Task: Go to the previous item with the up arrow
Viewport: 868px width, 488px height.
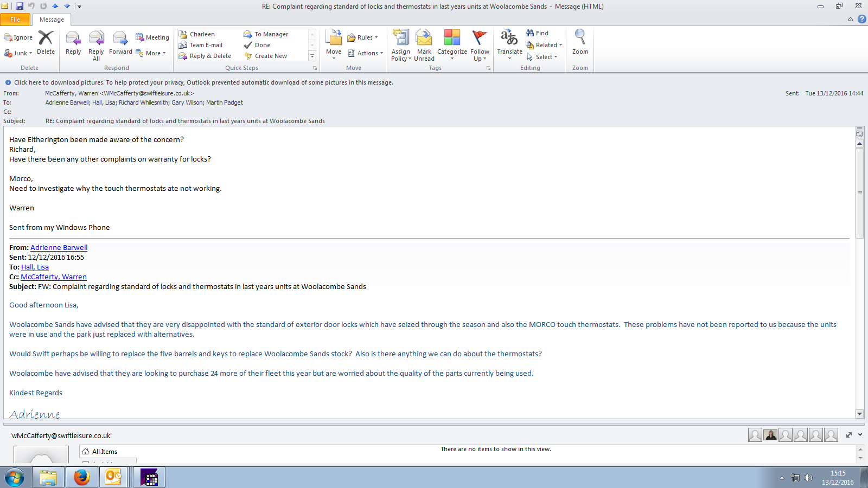Action: [55, 6]
